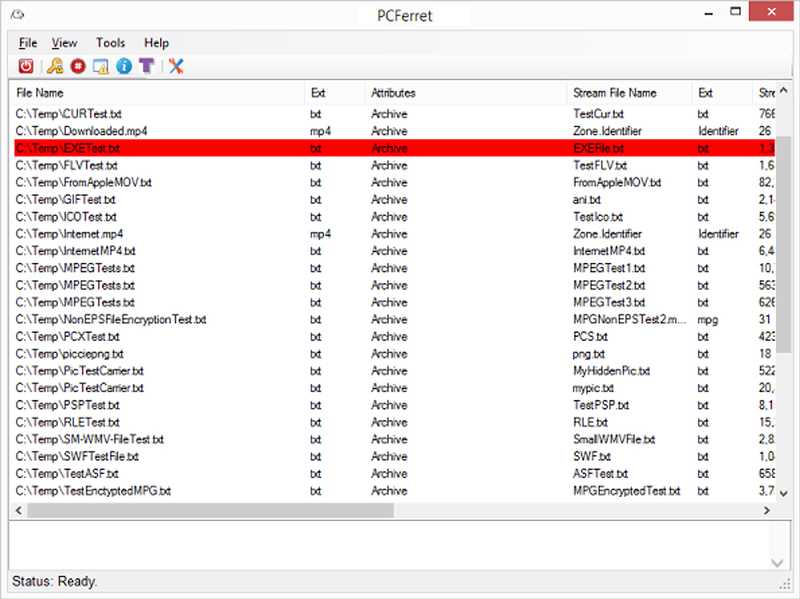Screen dimensions: 800x599
Task: Click the window with warning triangle icon
Action: (x=101, y=66)
